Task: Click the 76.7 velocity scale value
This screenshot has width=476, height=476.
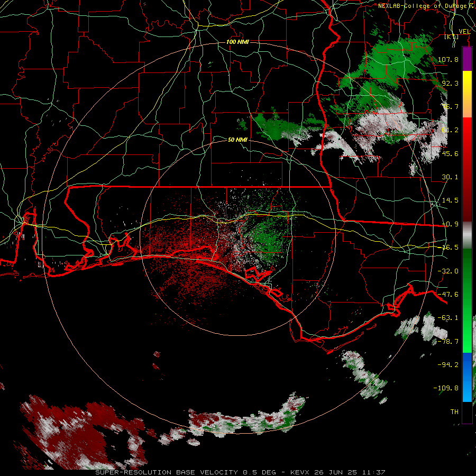Action: pos(450,106)
